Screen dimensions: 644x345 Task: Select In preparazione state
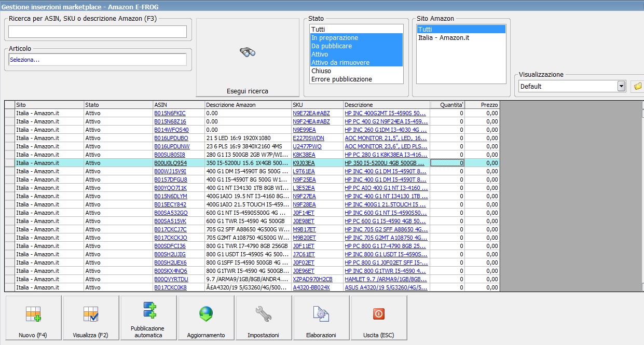pos(356,38)
